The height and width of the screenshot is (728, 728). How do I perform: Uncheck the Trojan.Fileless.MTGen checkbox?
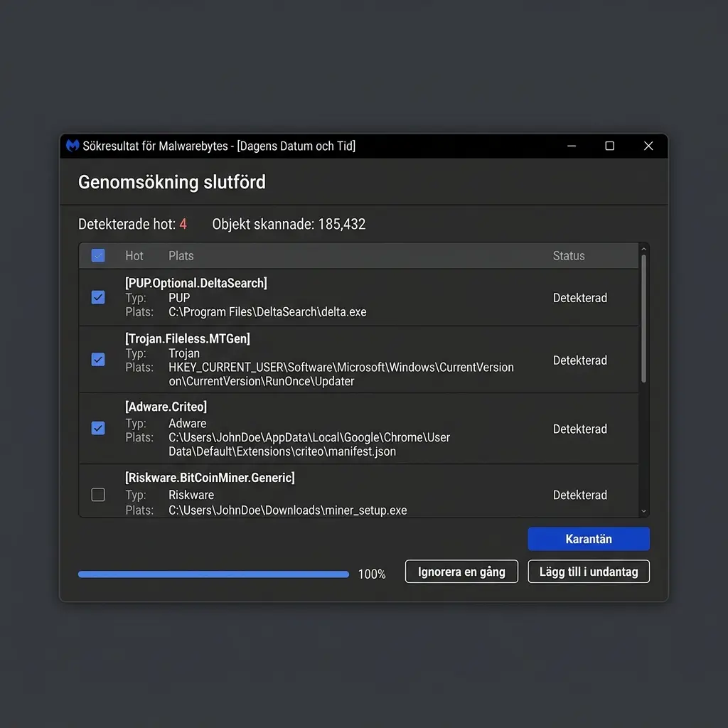point(98,359)
